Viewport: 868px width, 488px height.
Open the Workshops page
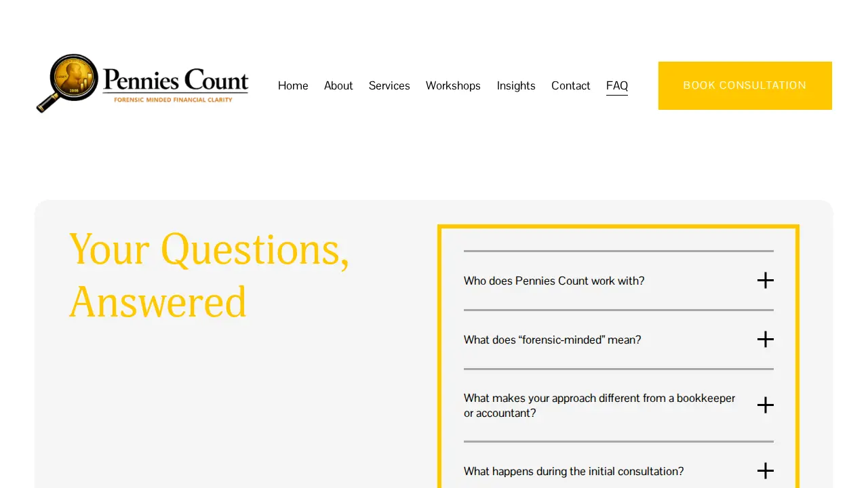click(453, 85)
